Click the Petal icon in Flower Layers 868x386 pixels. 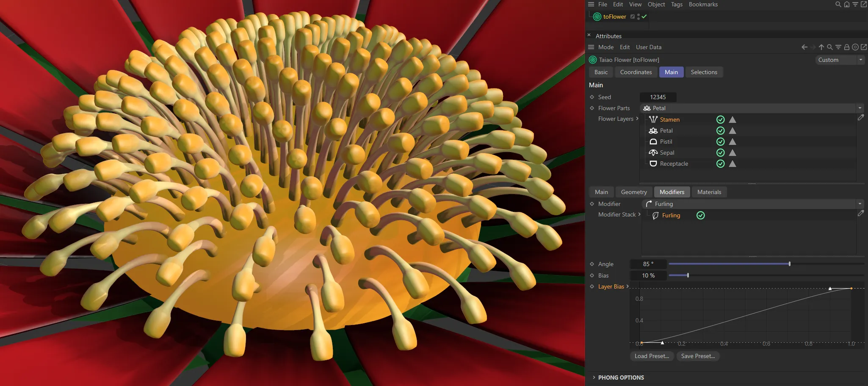tap(652, 131)
